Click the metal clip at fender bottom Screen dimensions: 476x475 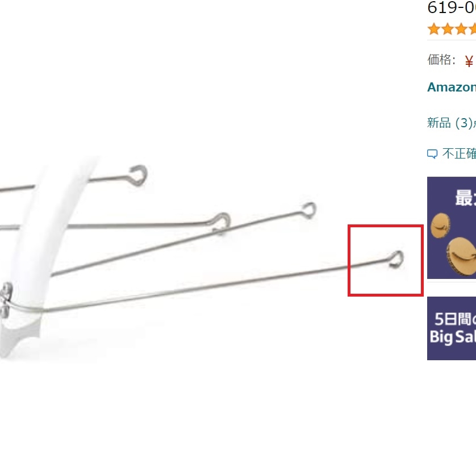[6, 300]
